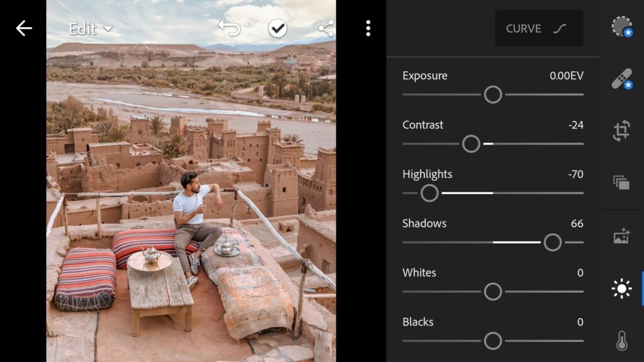The width and height of the screenshot is (644, 362).
Task: Expand the Edit dropdown menu
Action: click(91, 29)
